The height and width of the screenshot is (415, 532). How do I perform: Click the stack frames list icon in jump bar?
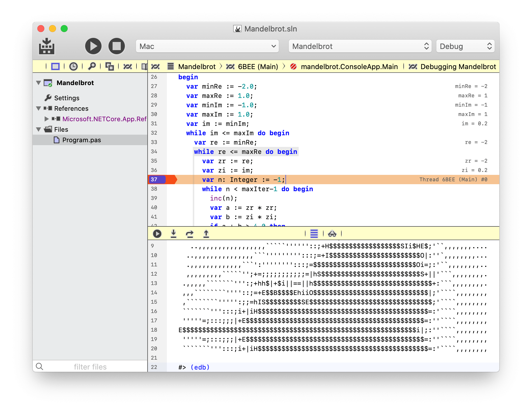click(x=171, y=66)
